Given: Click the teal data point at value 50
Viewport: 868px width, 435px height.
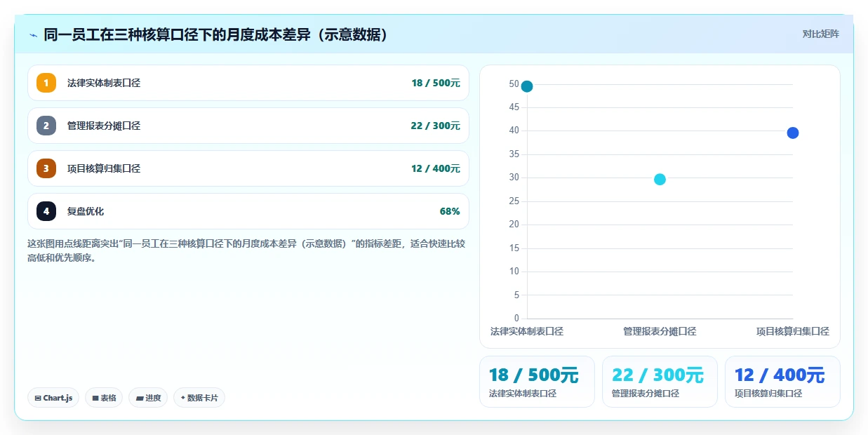Looking at the screenshot, I should click(x=527, y=86).
